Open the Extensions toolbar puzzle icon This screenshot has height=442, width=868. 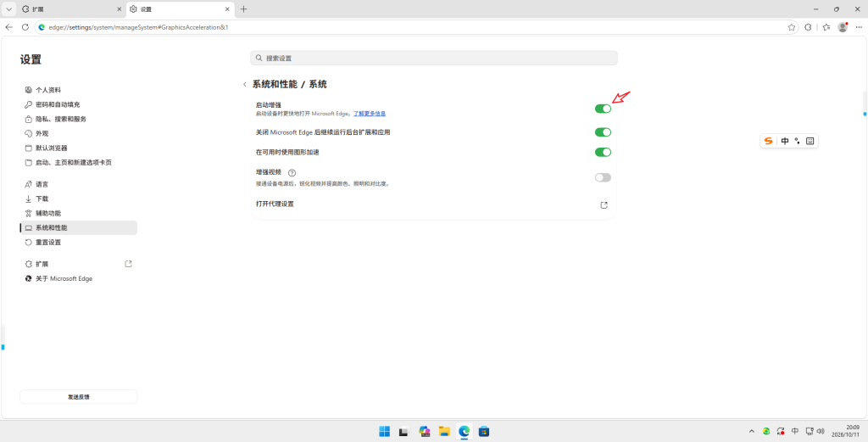point(808,27)
